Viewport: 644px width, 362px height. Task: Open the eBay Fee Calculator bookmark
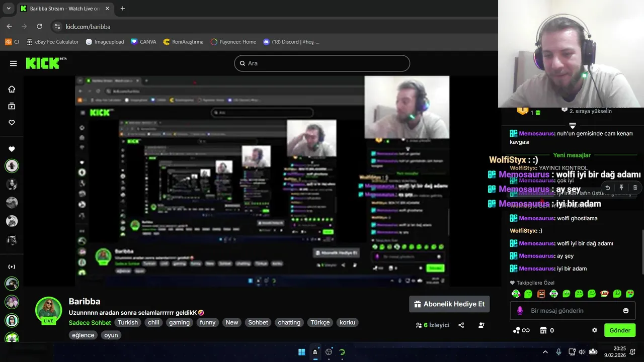coord(52,42)
